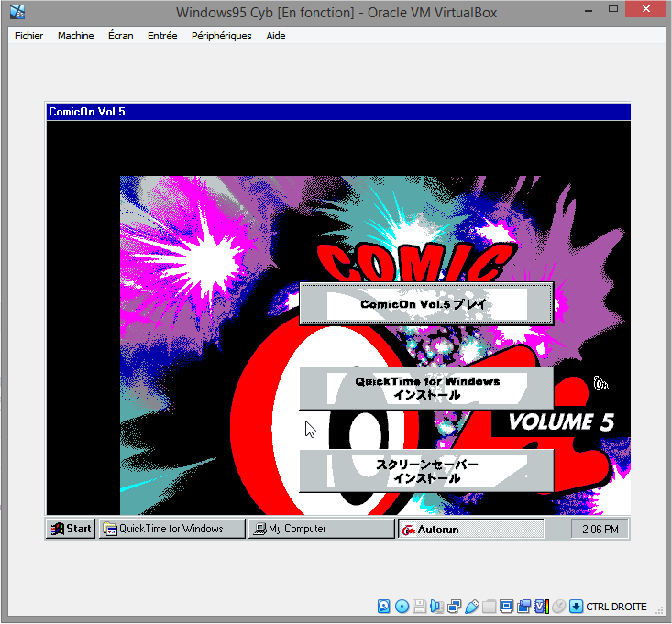
Task: Switch to My Computer taskbar item
Action: tap(322, 529)
